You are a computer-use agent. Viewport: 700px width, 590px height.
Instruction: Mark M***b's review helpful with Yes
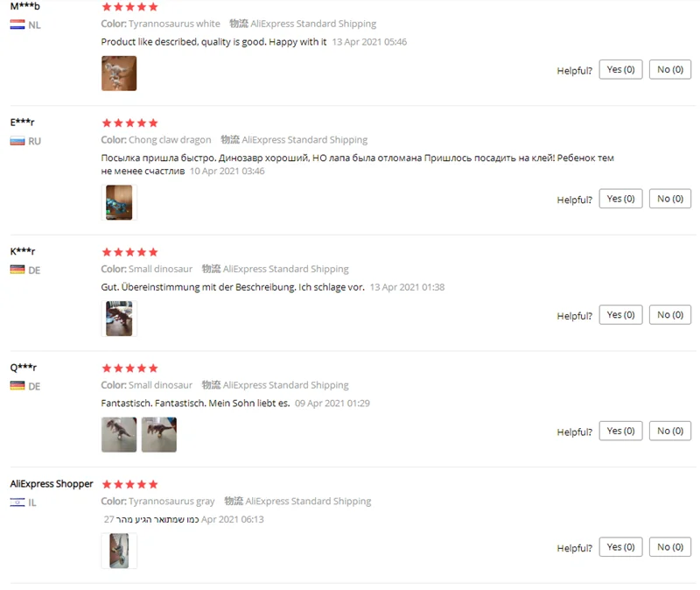(x=620, y=70)
